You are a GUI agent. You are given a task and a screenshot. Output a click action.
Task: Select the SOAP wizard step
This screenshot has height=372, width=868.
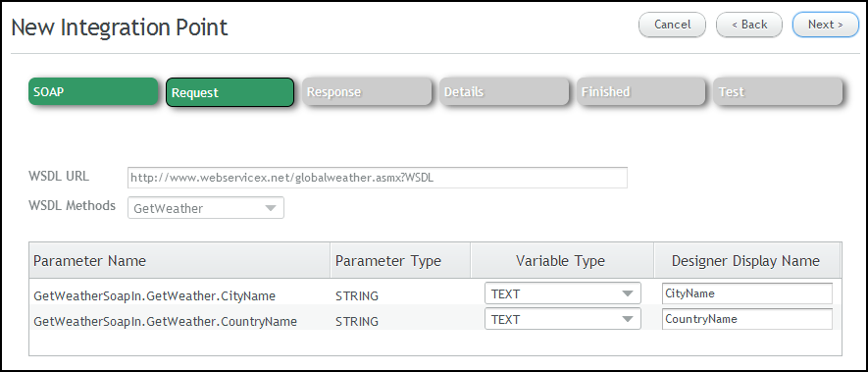point(93,91)
